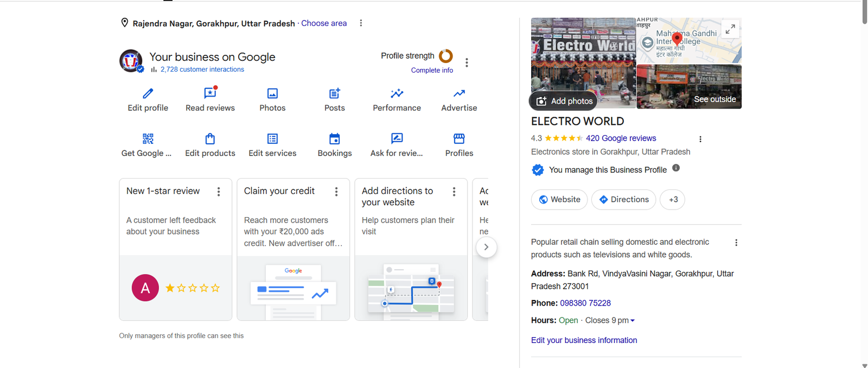Image resolution: width=868 pixels, height=368 pixels.
Task: Expand the map with the fullscreen icon
Action: pos(731,29)
